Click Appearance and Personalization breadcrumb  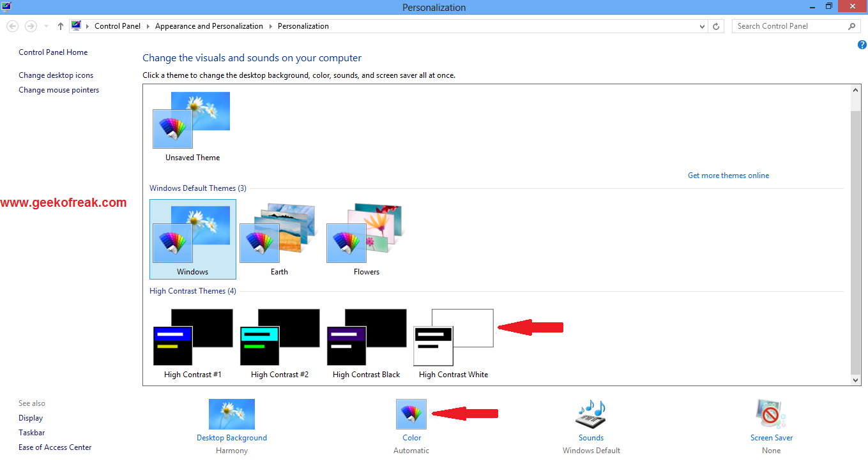[x=209, y=26]
